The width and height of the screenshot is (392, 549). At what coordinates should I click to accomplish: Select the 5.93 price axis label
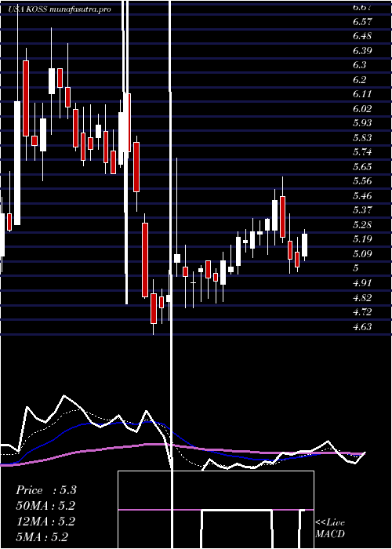pyautogui.click(x=362, y=123)
